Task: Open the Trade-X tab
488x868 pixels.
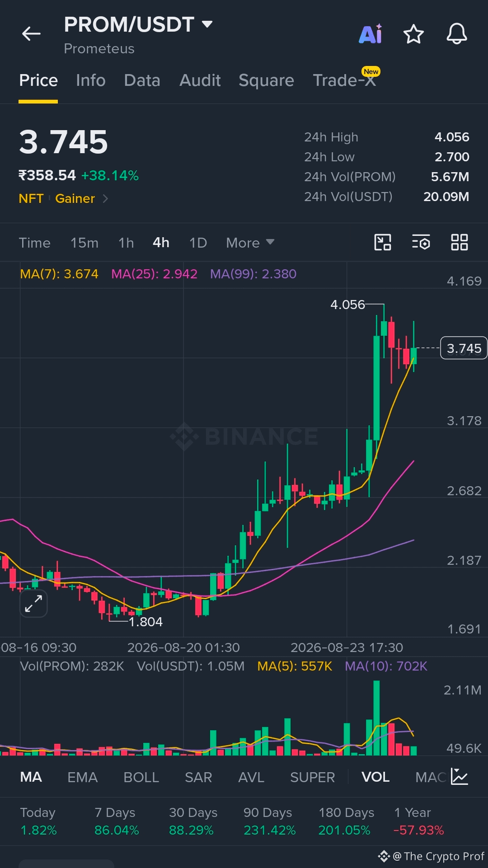Action: (x=344, y=80)
